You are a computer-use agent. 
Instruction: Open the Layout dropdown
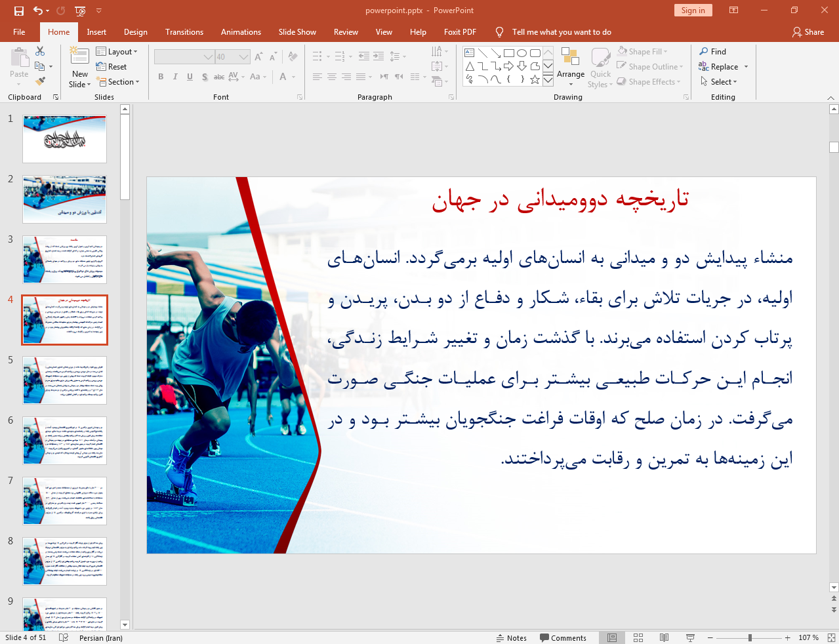tap(117, 52)
